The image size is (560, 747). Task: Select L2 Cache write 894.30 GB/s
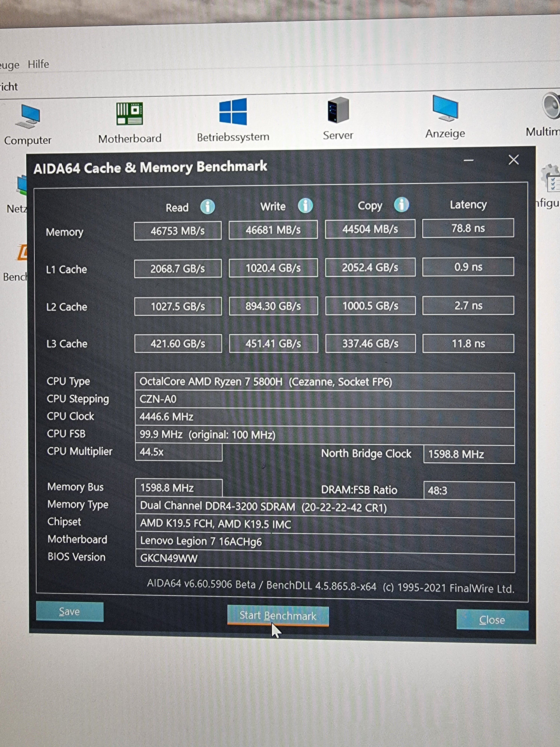click(x=273, y=306)
